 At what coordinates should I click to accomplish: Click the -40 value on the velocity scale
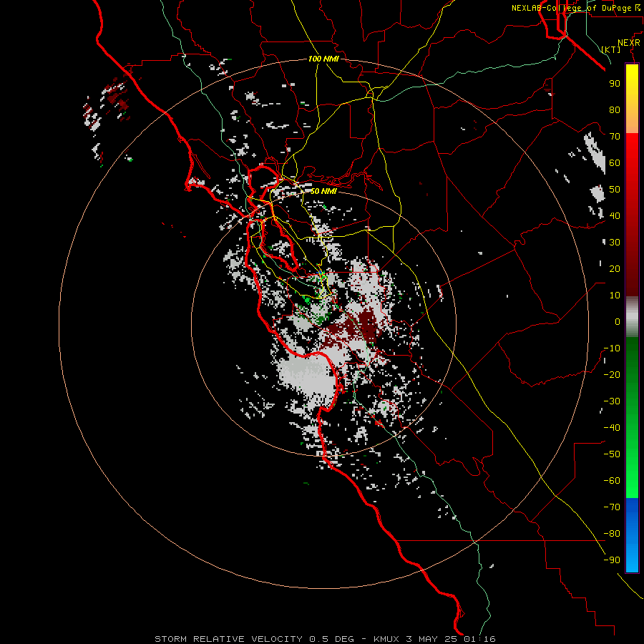tap(612, 428)
